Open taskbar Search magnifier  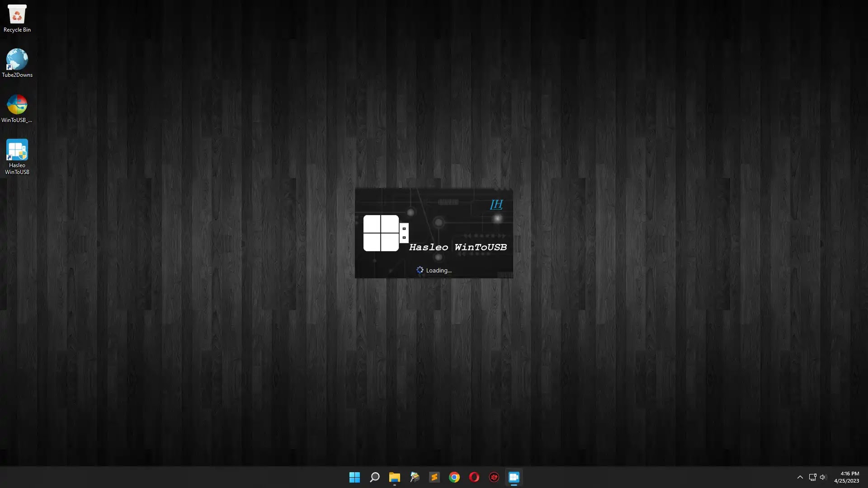(x=374, y=477)
